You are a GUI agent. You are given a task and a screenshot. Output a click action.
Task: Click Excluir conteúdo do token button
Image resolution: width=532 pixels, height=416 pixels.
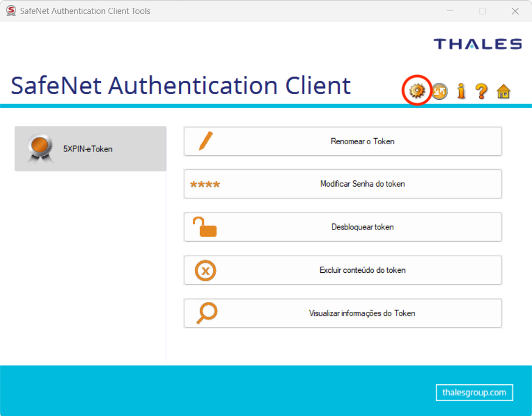click(343, 270)
